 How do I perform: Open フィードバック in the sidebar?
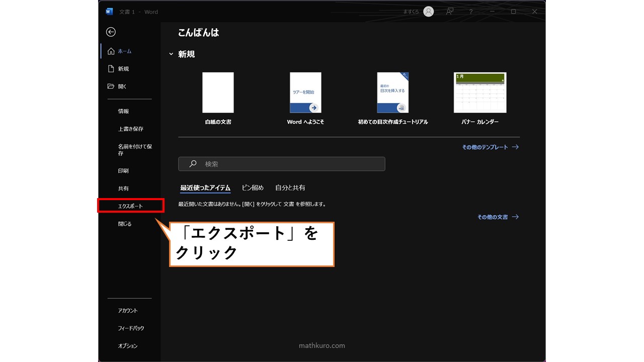(130, 328)
